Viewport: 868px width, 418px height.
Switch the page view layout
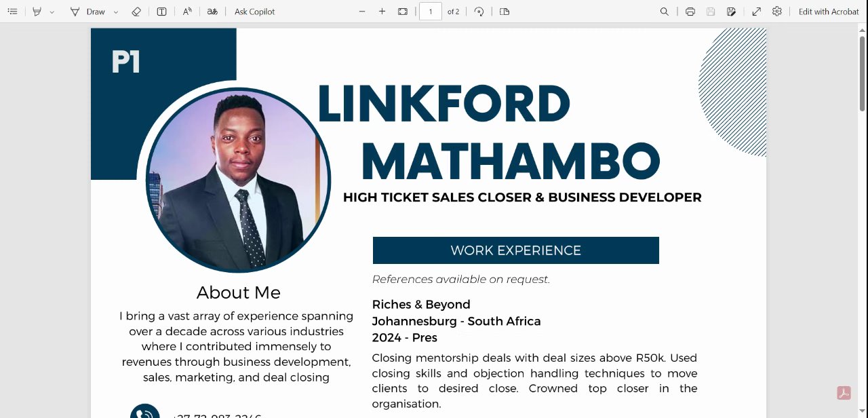[505, 12]
